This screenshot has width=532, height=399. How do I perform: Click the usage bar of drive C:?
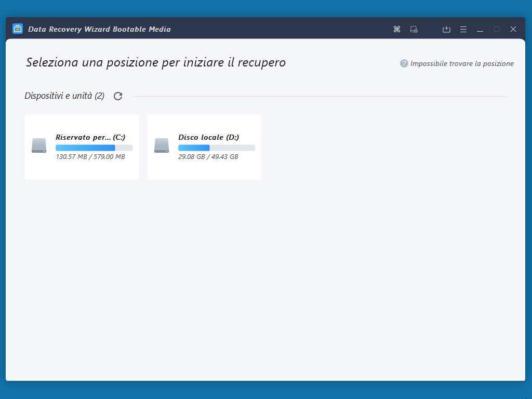pyautogui.click(x=94, y=148)
